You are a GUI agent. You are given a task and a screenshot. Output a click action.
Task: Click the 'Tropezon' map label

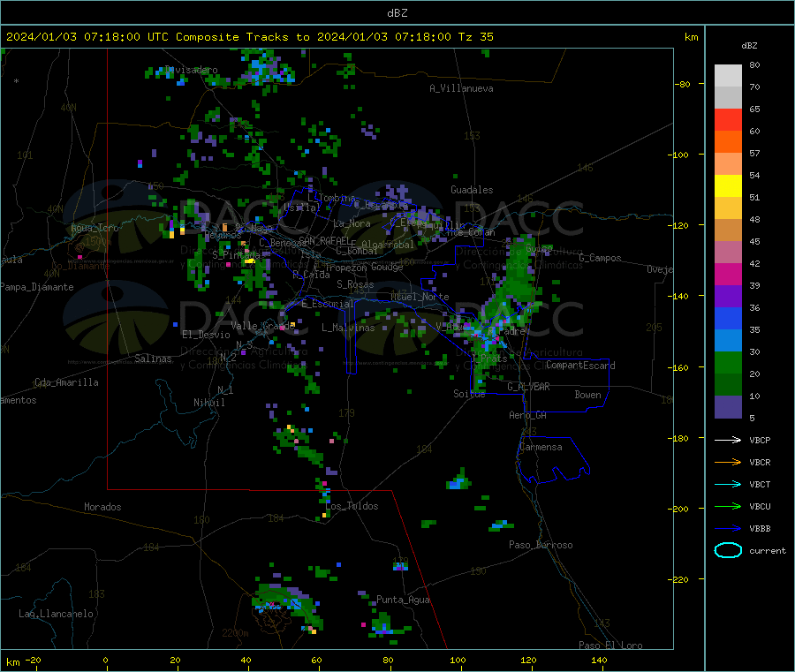345,267
